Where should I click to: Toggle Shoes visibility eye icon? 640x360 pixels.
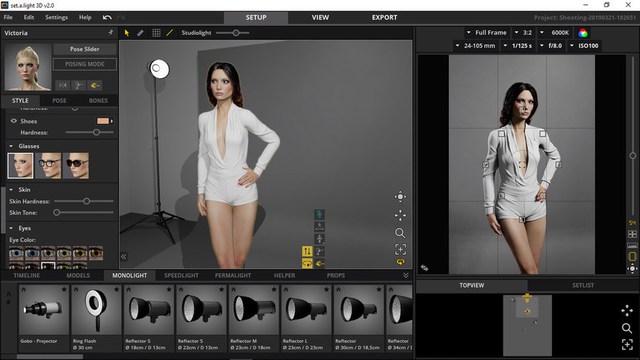[13, 121]
